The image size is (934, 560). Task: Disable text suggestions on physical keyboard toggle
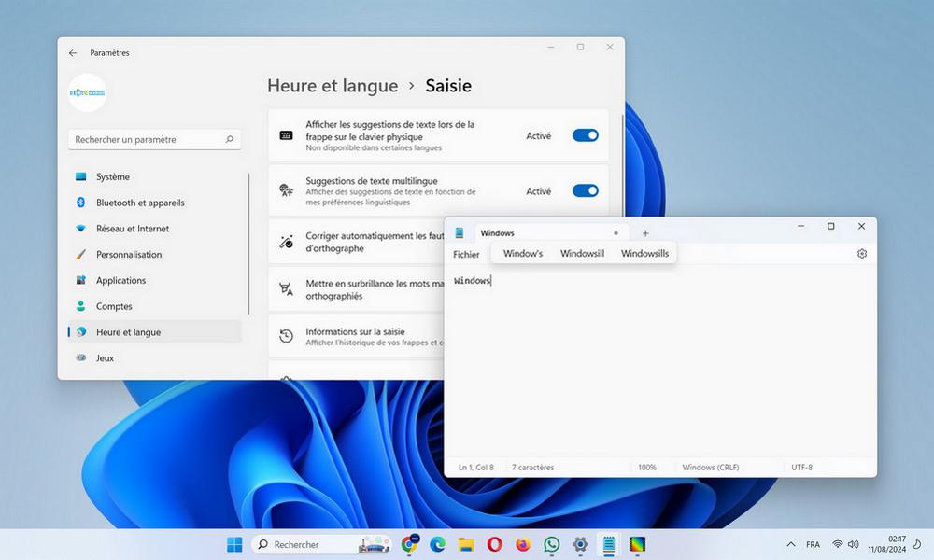585,135
